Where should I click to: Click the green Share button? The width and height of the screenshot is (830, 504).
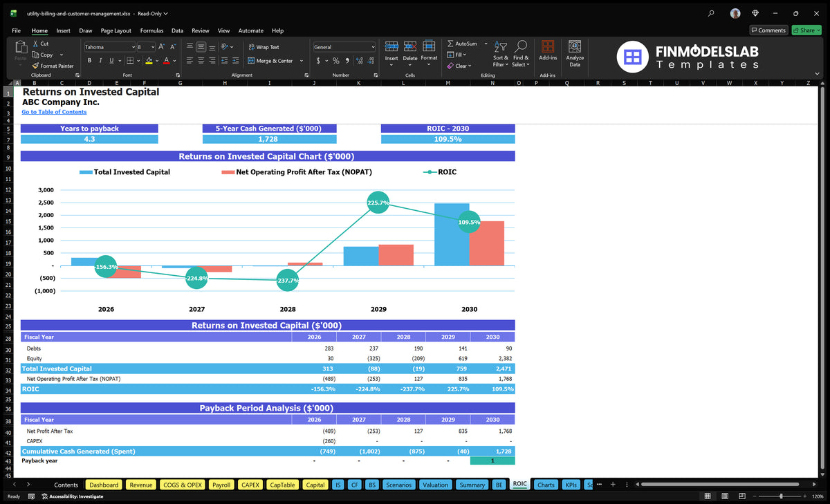click(806, 30)
